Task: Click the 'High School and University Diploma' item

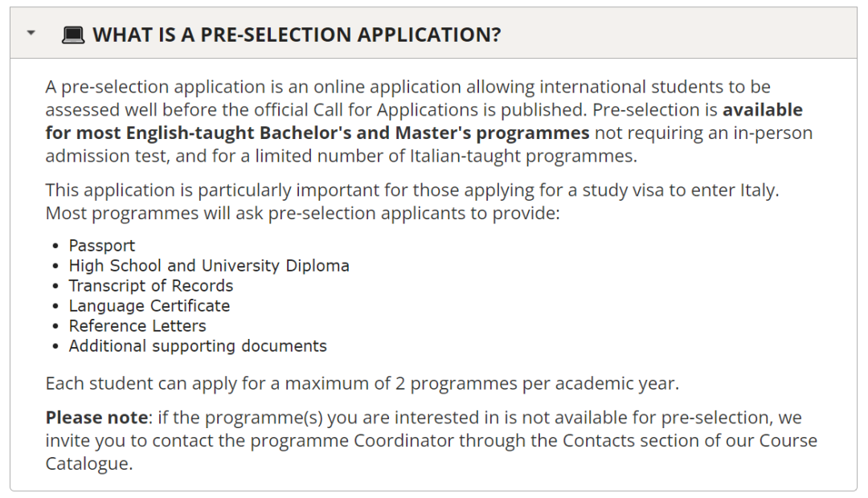Action: click(209, 266)
